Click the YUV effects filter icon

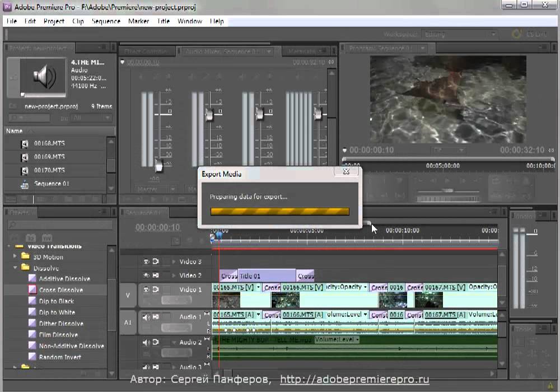point(47,238)
